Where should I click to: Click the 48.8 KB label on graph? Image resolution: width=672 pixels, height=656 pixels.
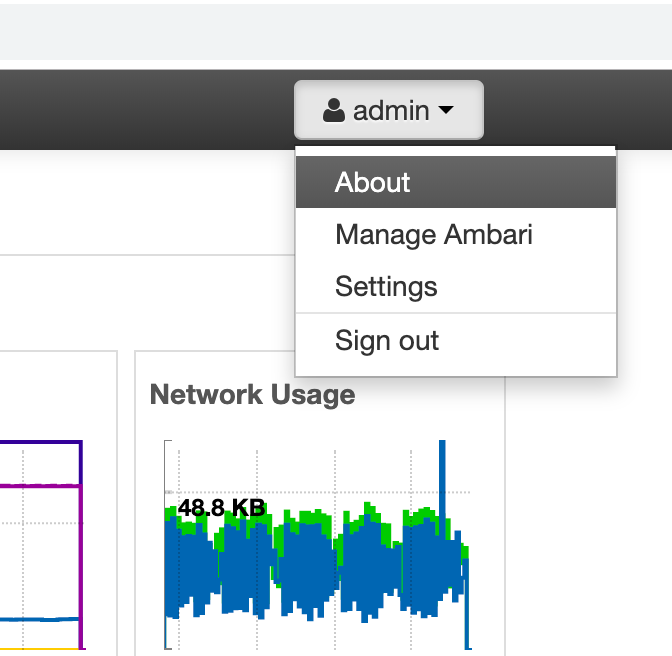pos(221,508)
